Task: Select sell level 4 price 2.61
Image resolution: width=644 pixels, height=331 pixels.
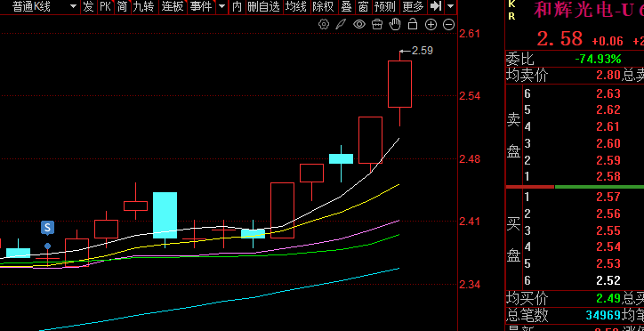Action: (x=608, y=126)
